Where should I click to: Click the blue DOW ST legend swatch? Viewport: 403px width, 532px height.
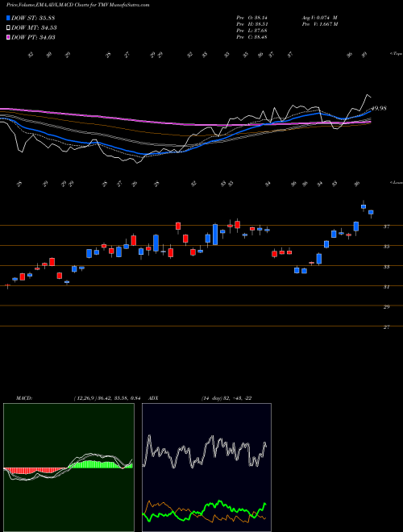9,18
